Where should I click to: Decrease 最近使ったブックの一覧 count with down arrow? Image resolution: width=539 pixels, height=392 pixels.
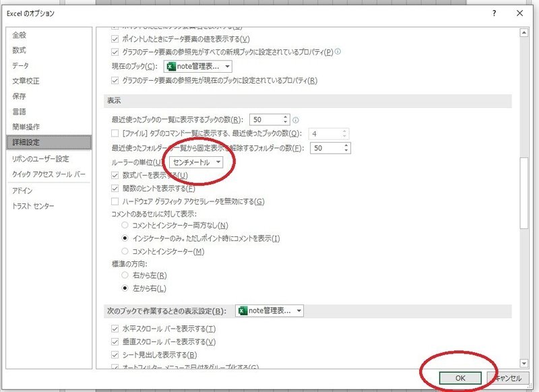click(285, 123)
